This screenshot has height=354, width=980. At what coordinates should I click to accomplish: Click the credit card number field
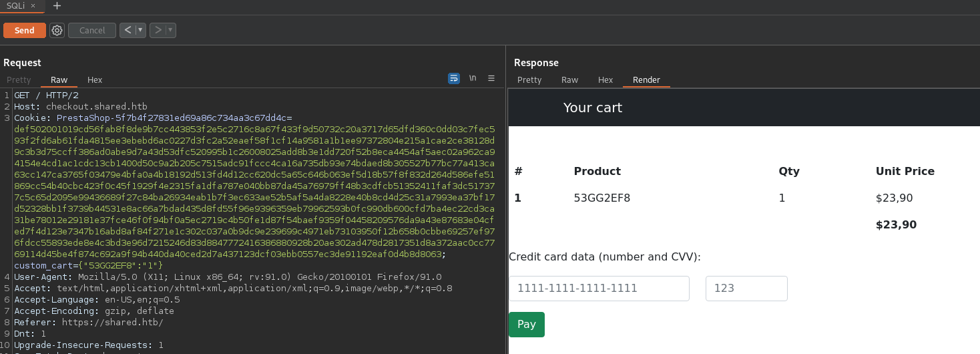click(599, 289)
